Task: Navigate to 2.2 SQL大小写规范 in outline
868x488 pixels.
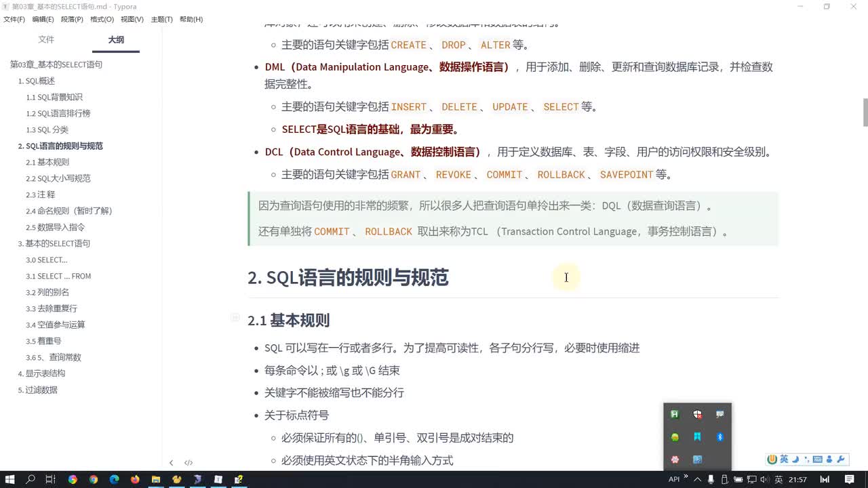Action: point(58,178)
